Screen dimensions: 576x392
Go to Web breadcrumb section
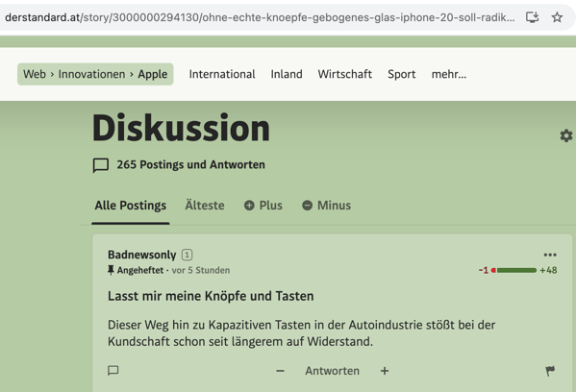35,74
